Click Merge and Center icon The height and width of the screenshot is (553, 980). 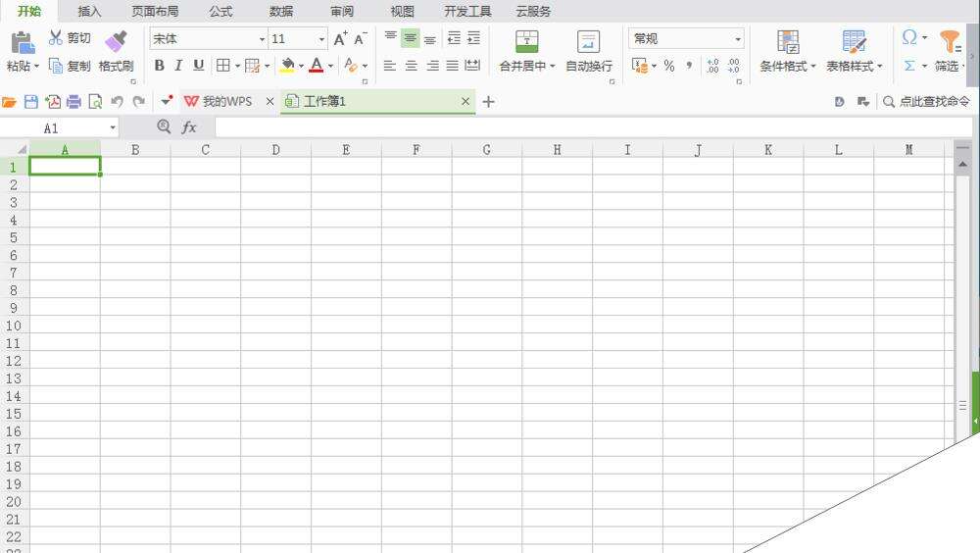[x=527, y=41]
